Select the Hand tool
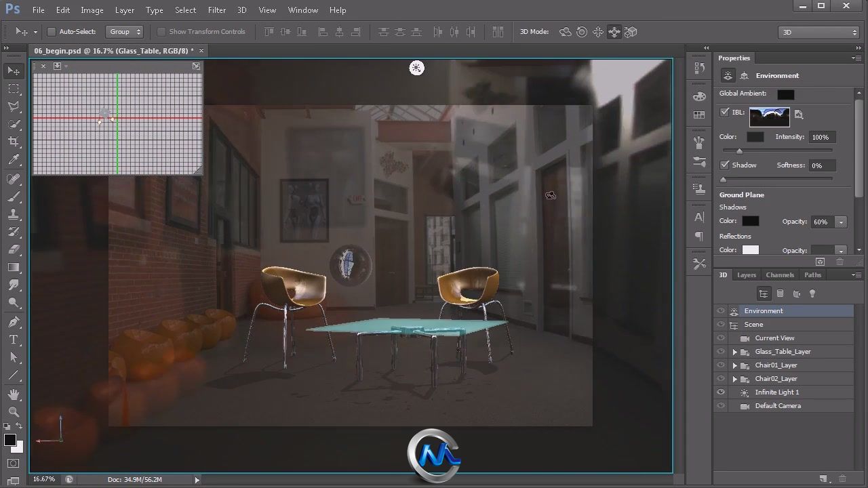Screen dimensions: 868x488 point(14,394)
